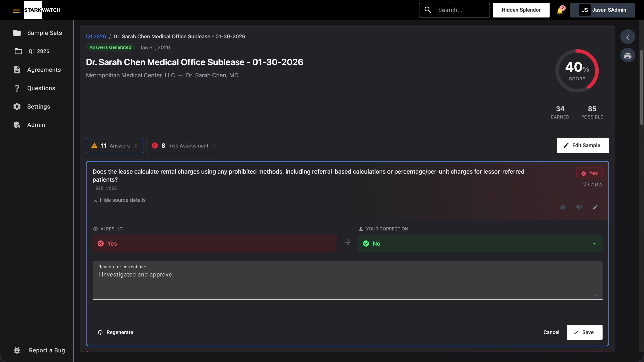Image resolution: width=644 pixels, height=362 pixels.
Task: Give thumbs up on AI answer
Action: click(562, 207)
